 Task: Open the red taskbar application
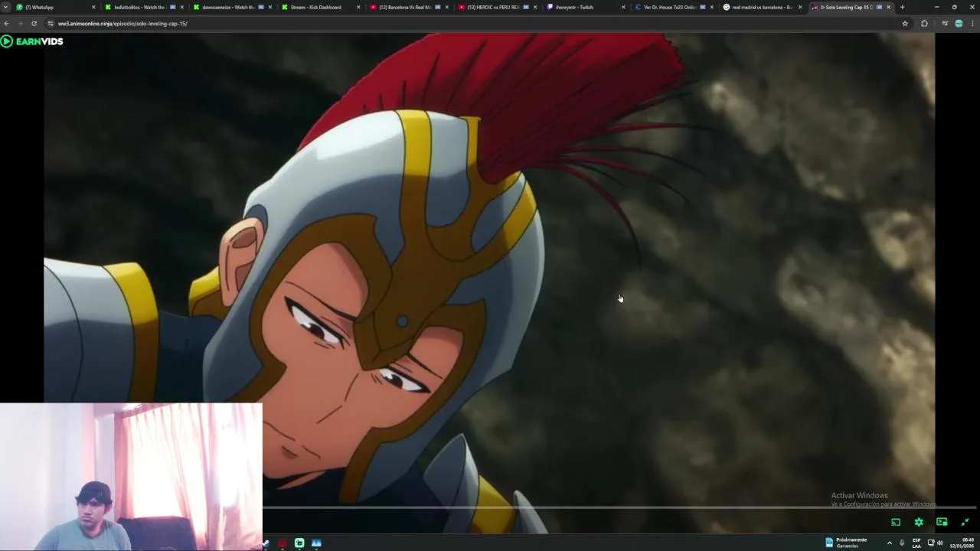tap(283, 543)
